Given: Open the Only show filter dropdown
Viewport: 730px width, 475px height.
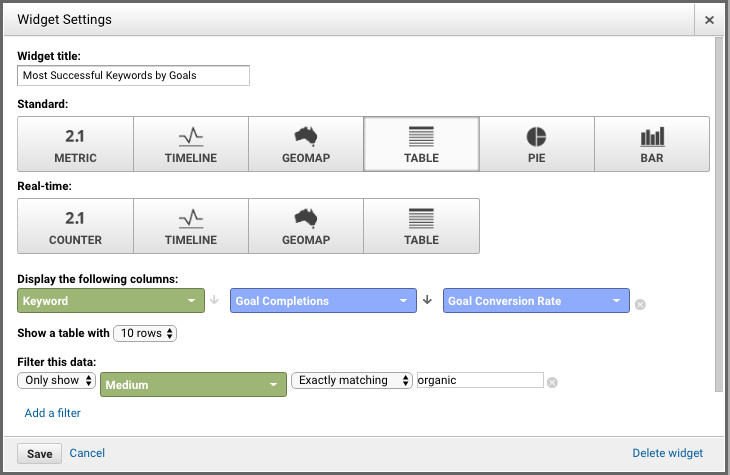Looking at the screenshot, I should (x=57, y=380).
